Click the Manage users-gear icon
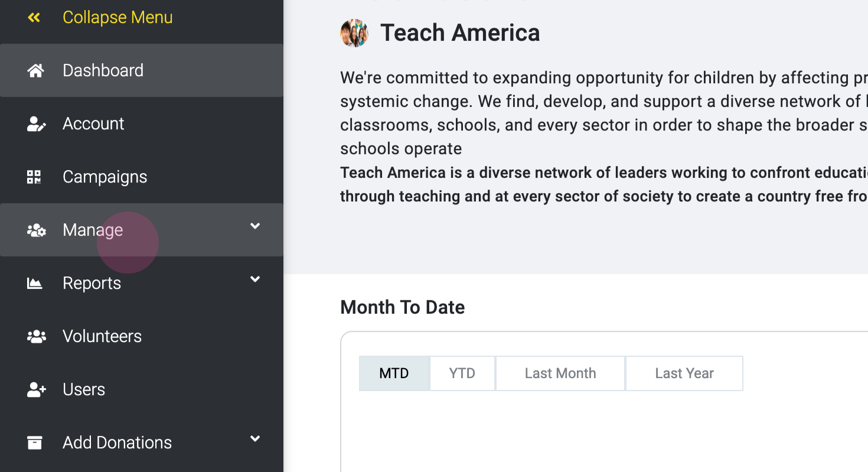 36,230
